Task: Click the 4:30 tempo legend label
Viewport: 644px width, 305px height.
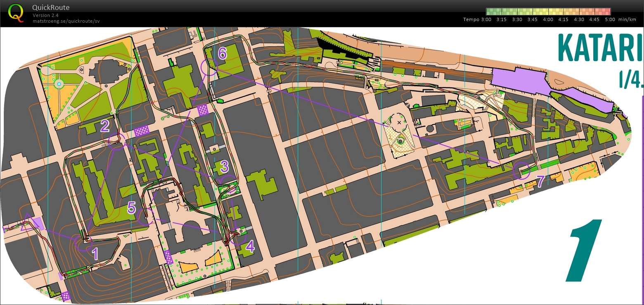Action: 579,19
